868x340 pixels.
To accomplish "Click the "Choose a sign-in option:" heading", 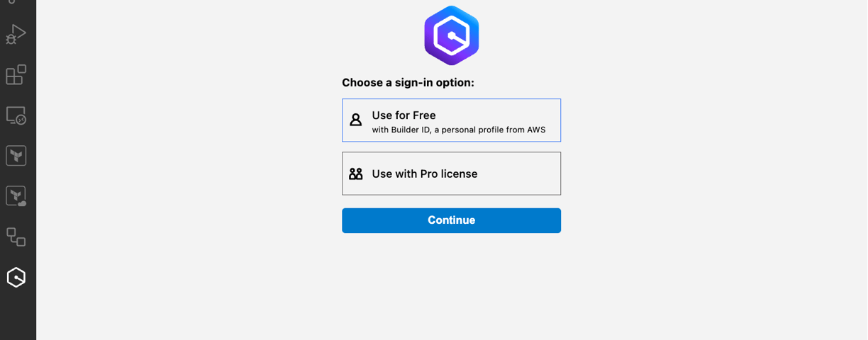I will point(408,82).
